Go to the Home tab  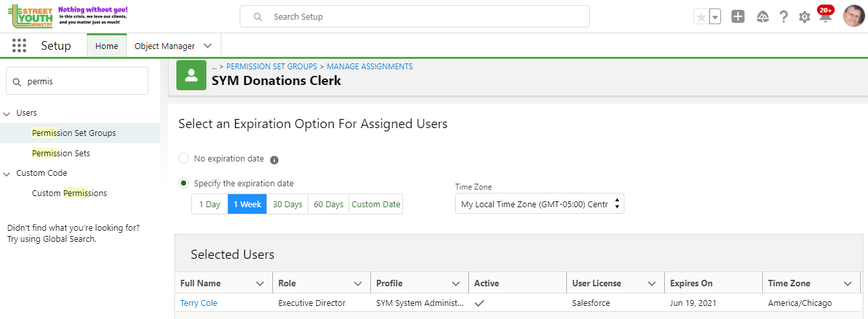106,46
